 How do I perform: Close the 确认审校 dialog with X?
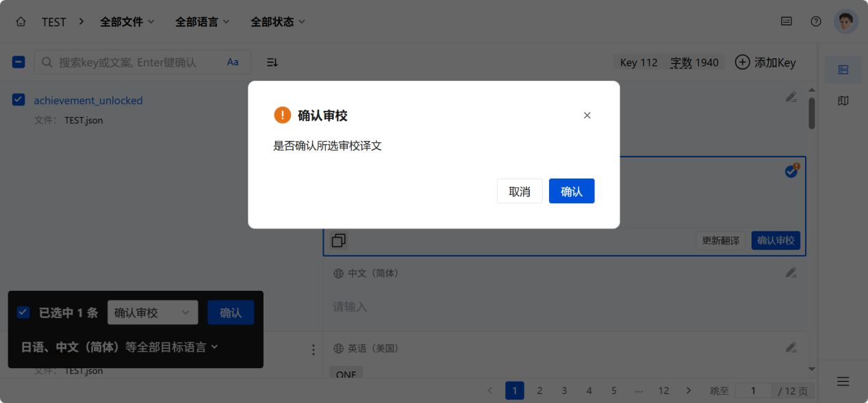click(587, 116)
